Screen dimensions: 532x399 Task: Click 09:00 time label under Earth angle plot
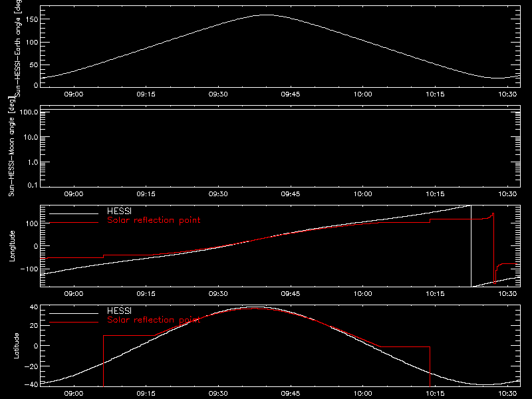(x=74, y=94)
